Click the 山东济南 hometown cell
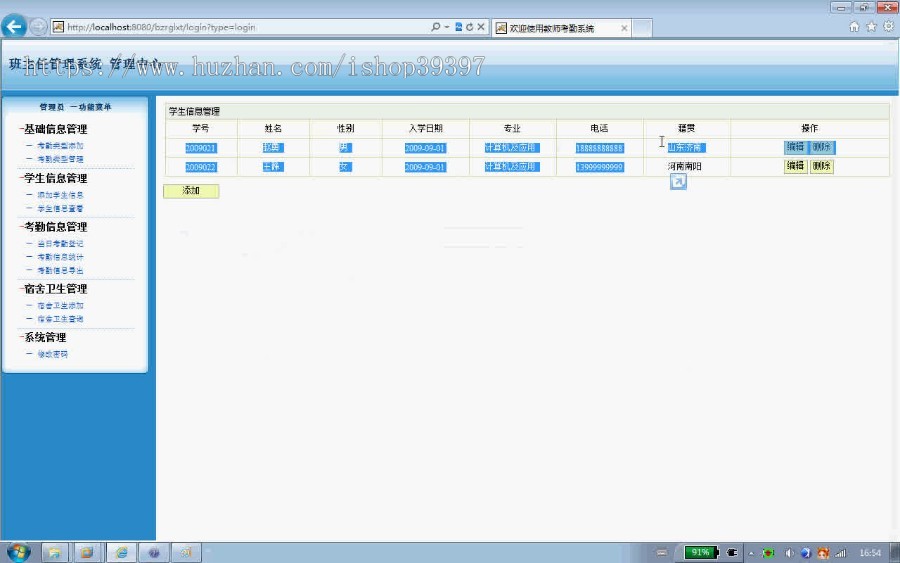This screenshot has height=563, width=900. [686, 147]
